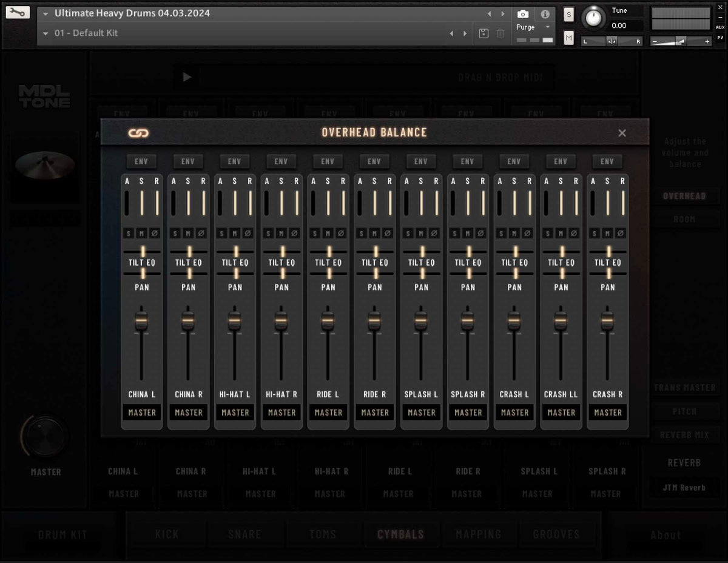
Task: Switch to the GROOVES tab
Action: 556,534
